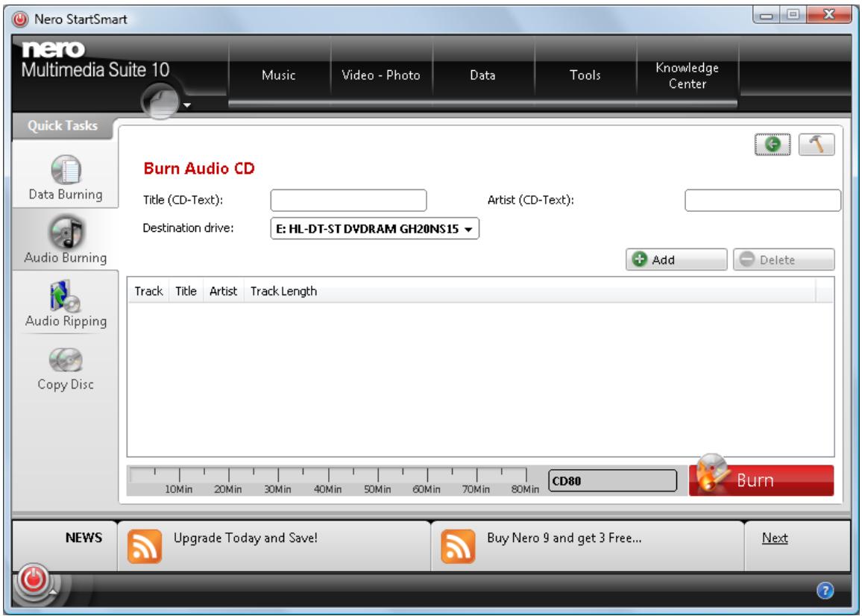Click the CD80 disc type field
The height and width of the screenshot is (616, 862).
(x=612, y=481)
